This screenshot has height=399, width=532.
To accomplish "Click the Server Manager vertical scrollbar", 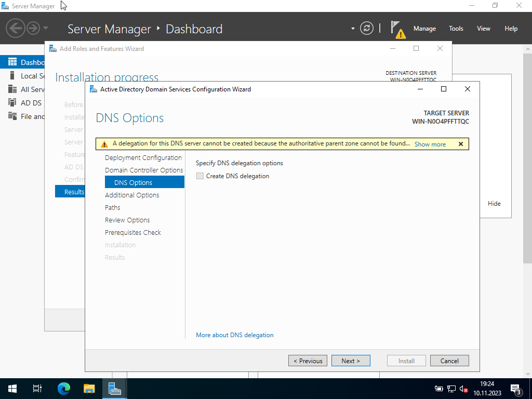I will point(528,158).
